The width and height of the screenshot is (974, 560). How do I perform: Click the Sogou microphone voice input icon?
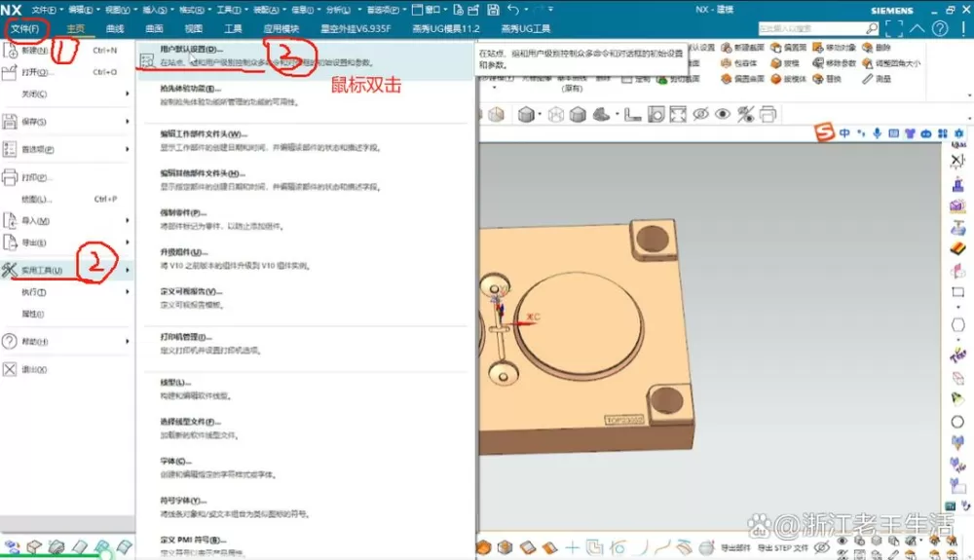pos(878,133)
